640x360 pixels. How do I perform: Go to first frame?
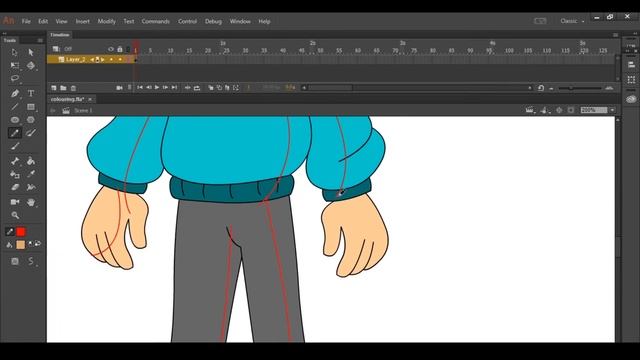coord(140,87)
